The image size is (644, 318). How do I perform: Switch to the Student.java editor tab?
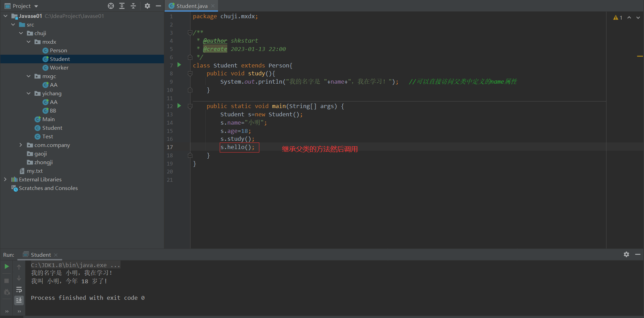191,6
